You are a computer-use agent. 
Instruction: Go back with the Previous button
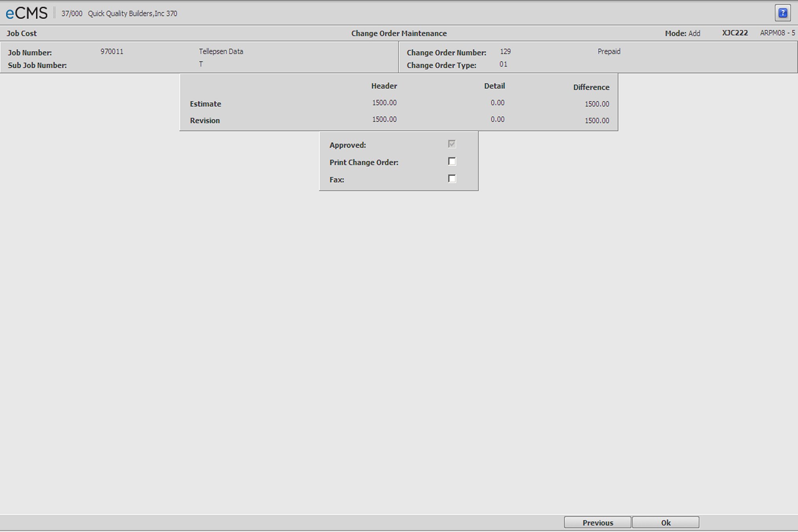coord(597,523)
